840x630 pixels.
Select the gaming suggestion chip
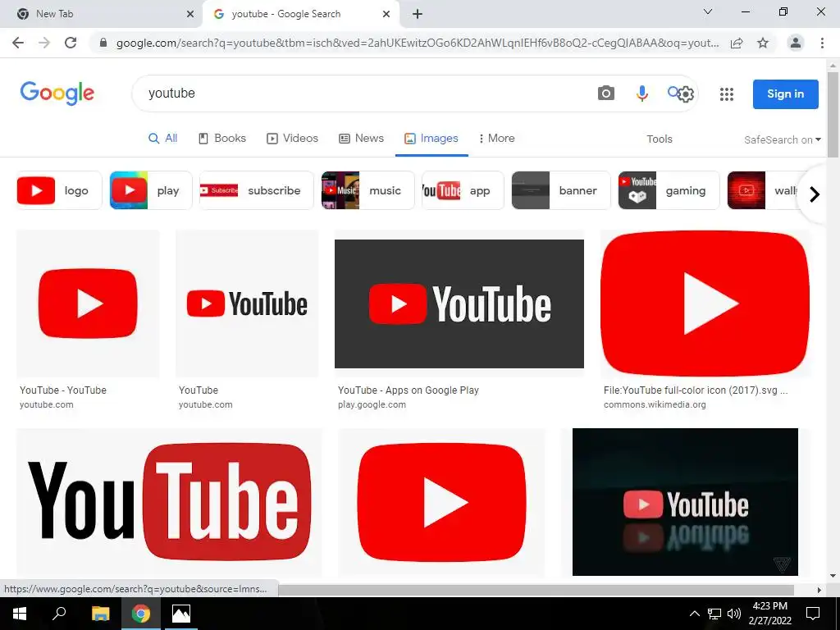[x=669, y=190]
